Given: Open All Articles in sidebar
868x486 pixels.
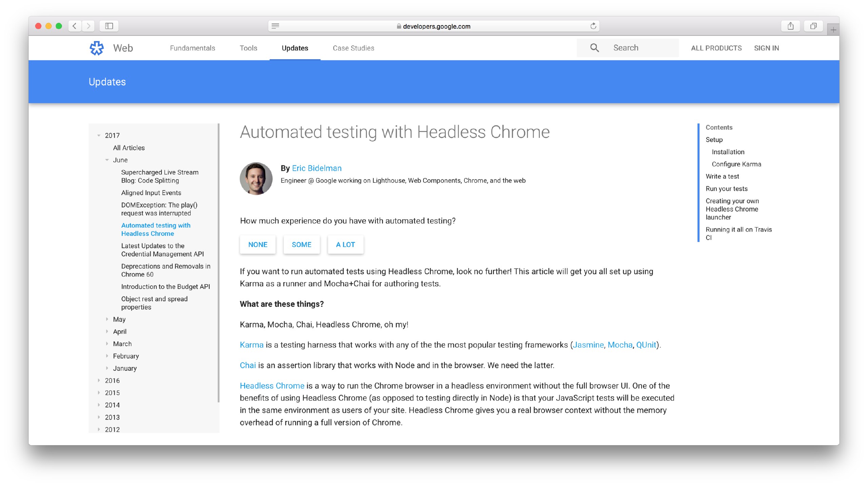Looking at the screenshot, I should (x=129, y=148).
